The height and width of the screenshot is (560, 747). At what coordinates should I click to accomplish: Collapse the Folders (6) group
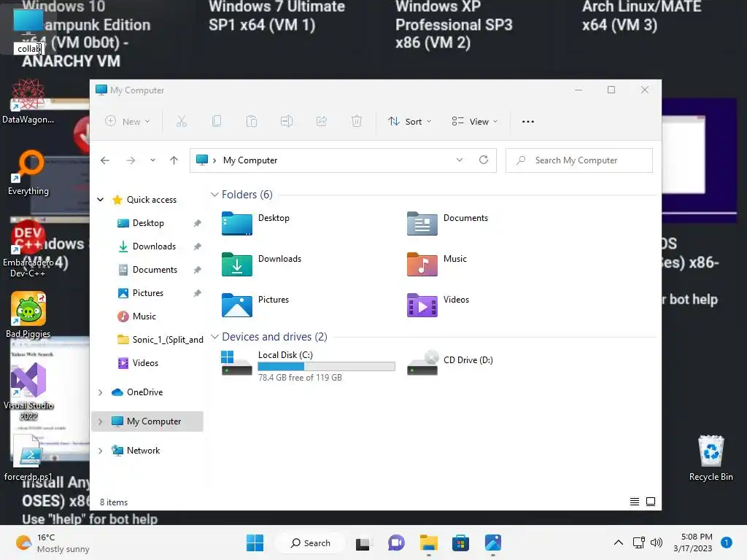pyautogui.click(x=215, y=194)
